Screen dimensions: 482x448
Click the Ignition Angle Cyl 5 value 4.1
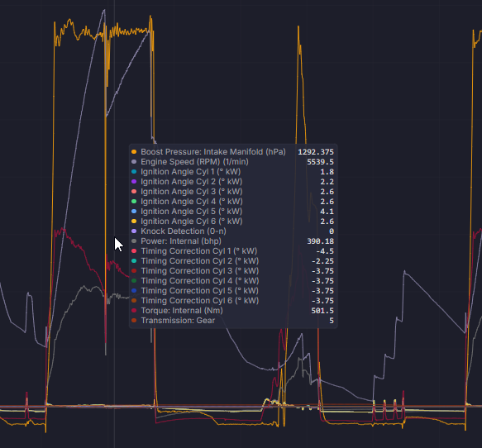click(327, 212)
